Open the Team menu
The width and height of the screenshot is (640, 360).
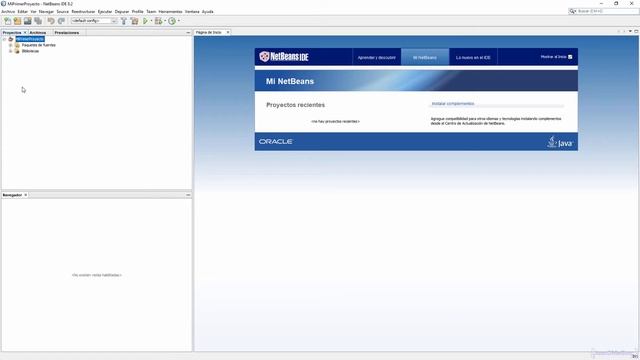coord(151,12)
